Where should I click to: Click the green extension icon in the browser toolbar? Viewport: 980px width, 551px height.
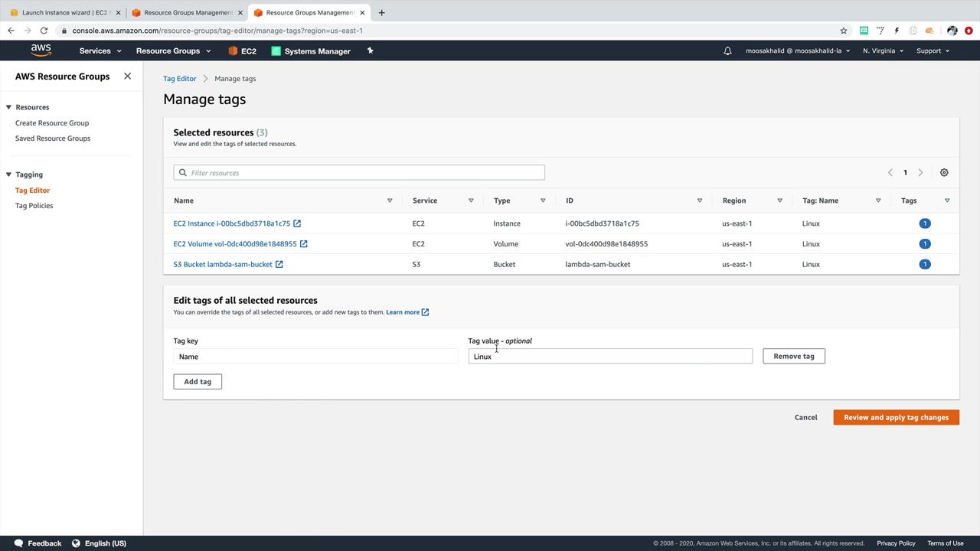pos(864,31)
